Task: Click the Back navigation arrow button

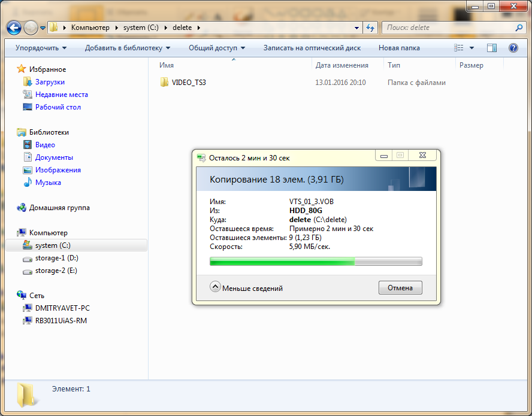Action: 14,28
